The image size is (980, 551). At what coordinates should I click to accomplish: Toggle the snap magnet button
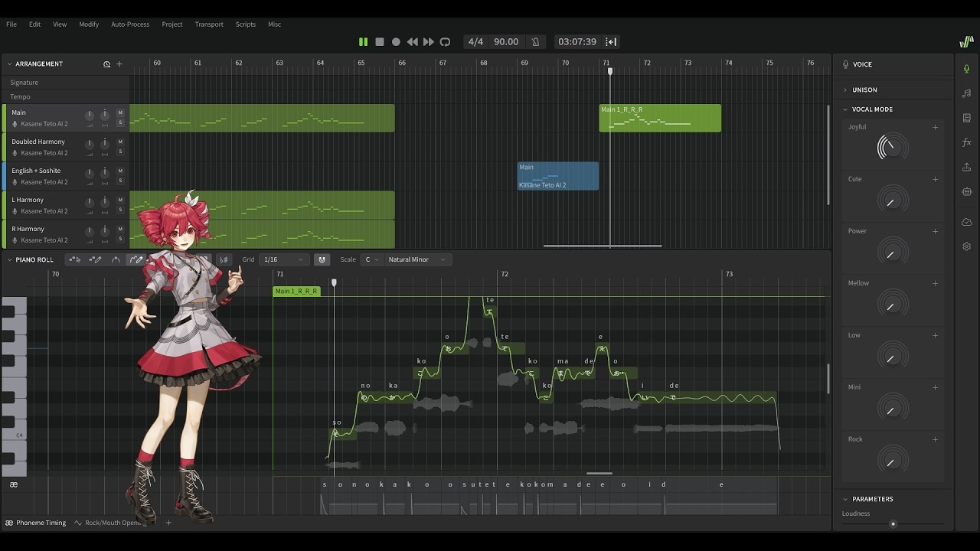click(322, 259)
